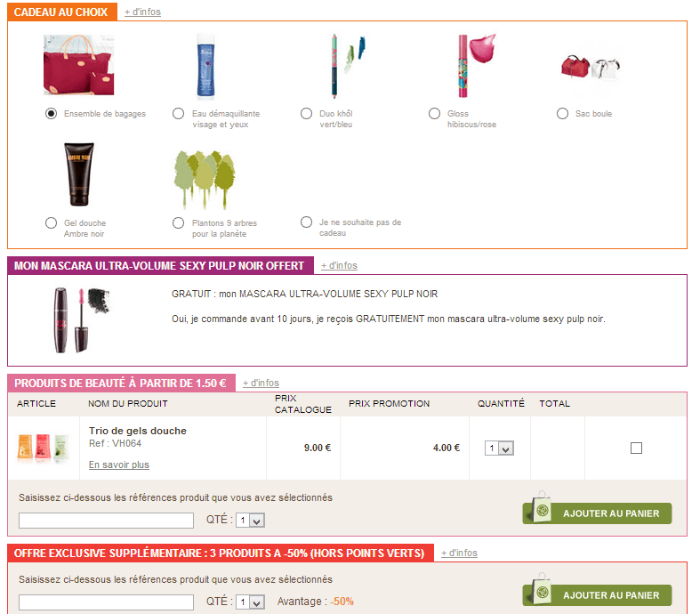Focus the reference input in -50% offer section

[106, 602]
